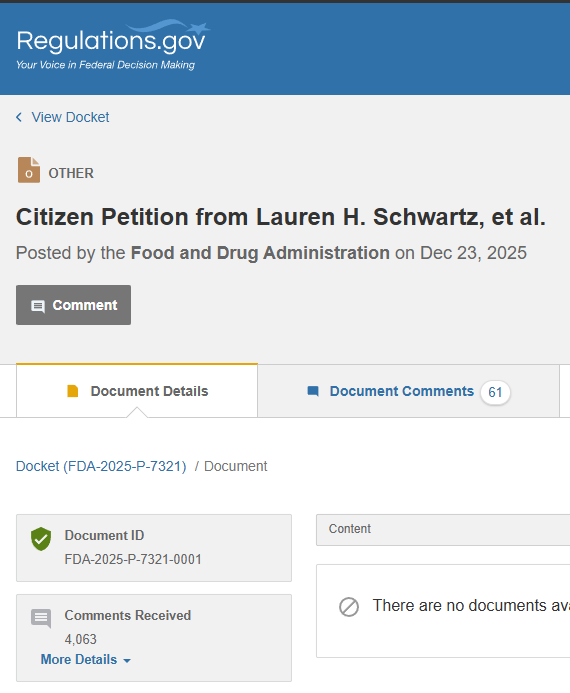This screenshot has height=693, width=570.
Task: Click the More Details caret arrow
Action: (x=127, y=660)
